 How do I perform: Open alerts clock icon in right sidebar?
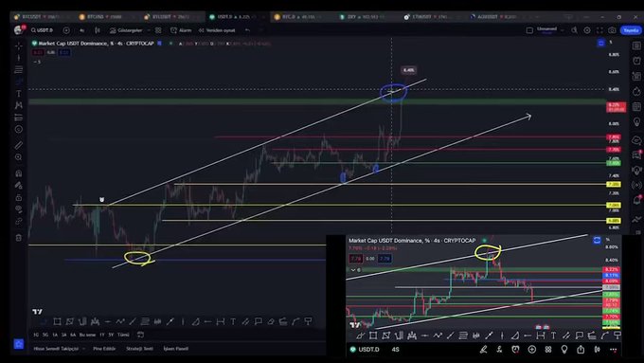636,61
